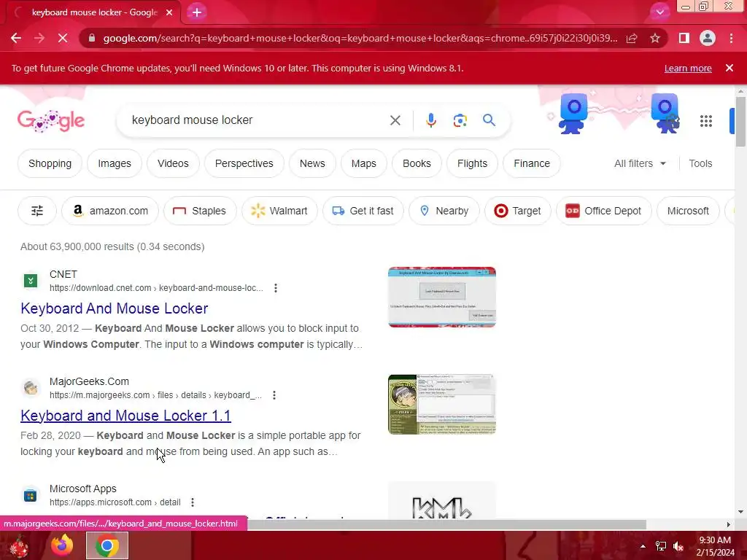Open Chrome three-dot menu
The width and height of the screenshot is (747, 560).
coord(731,38)
